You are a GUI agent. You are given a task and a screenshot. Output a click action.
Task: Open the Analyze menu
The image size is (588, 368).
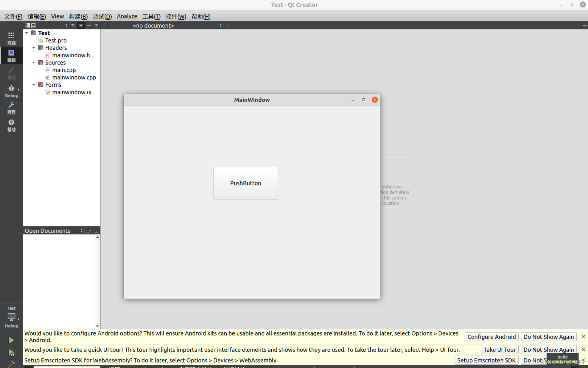click(x=127, y=16)
